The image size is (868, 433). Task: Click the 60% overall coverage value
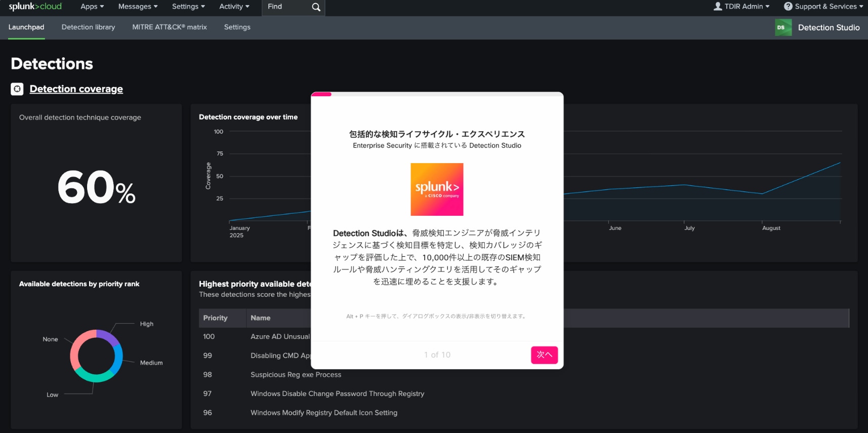point(96,187)
